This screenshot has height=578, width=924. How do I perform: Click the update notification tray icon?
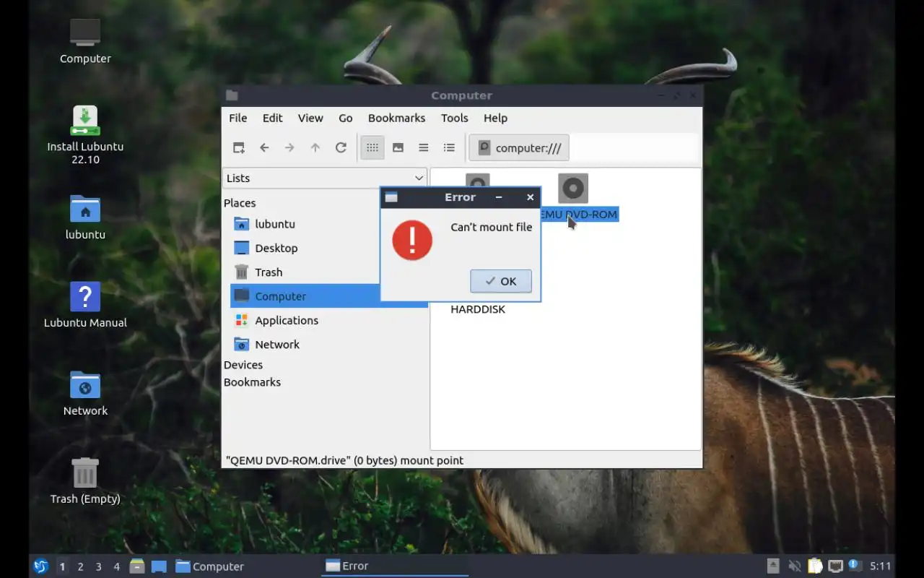(855, 566)
